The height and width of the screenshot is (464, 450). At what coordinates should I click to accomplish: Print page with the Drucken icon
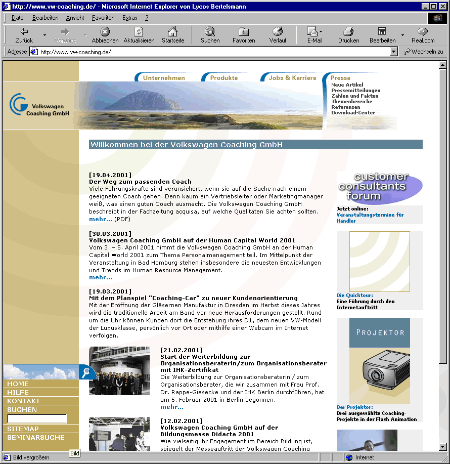[x=348, y=32]
